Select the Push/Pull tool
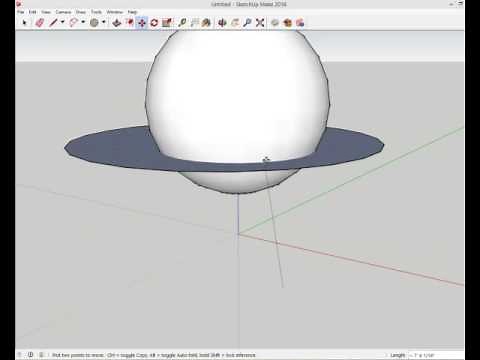The width and height of the screenshot is (480, 360). (x=117, y=23)
